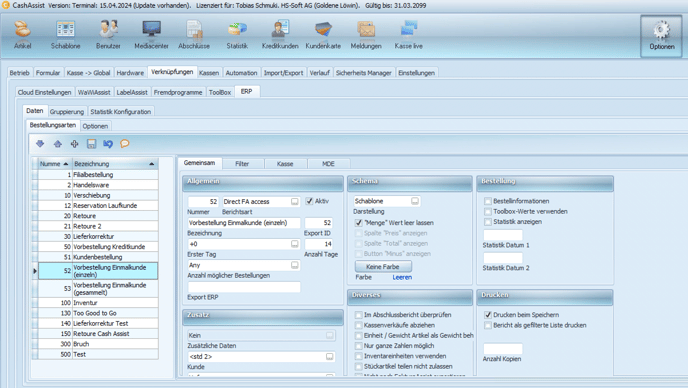Click the add (plus) toolbar icon
This screenshot has height=388, width=688.
(75, 144)
